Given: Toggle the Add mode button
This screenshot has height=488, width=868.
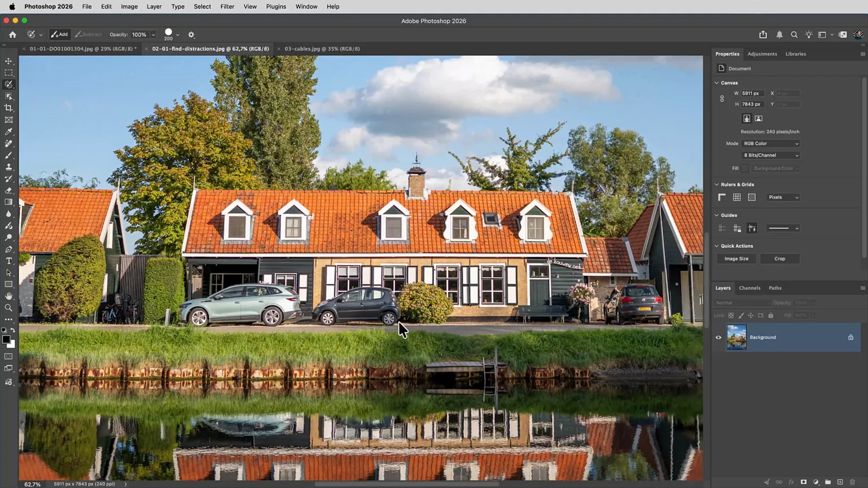Looking at the screenshot, I should (60, 34).
